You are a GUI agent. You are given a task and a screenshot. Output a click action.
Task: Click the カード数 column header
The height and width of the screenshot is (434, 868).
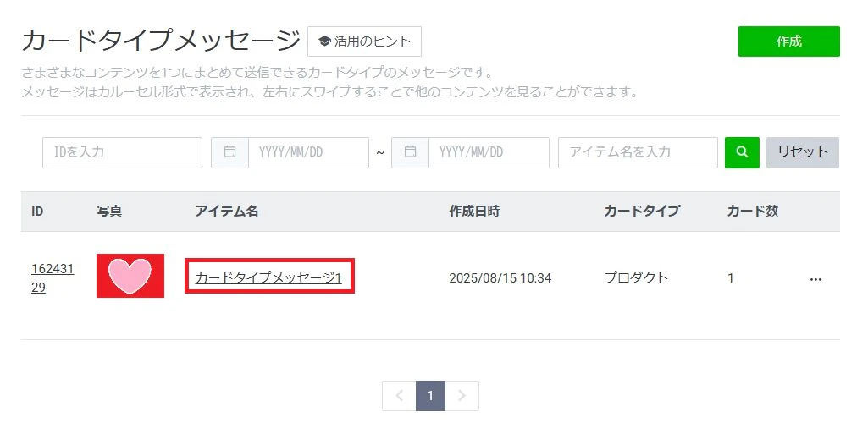click(753, 211)
